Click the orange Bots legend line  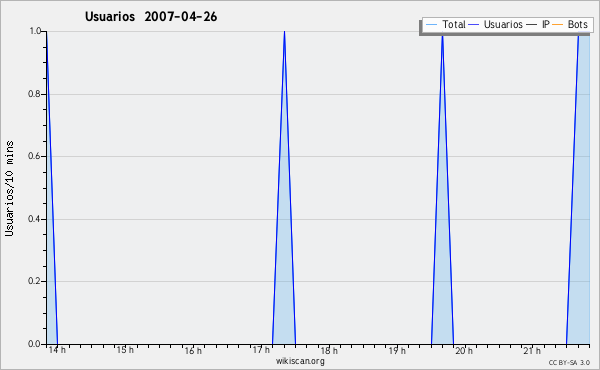(558, 25)
